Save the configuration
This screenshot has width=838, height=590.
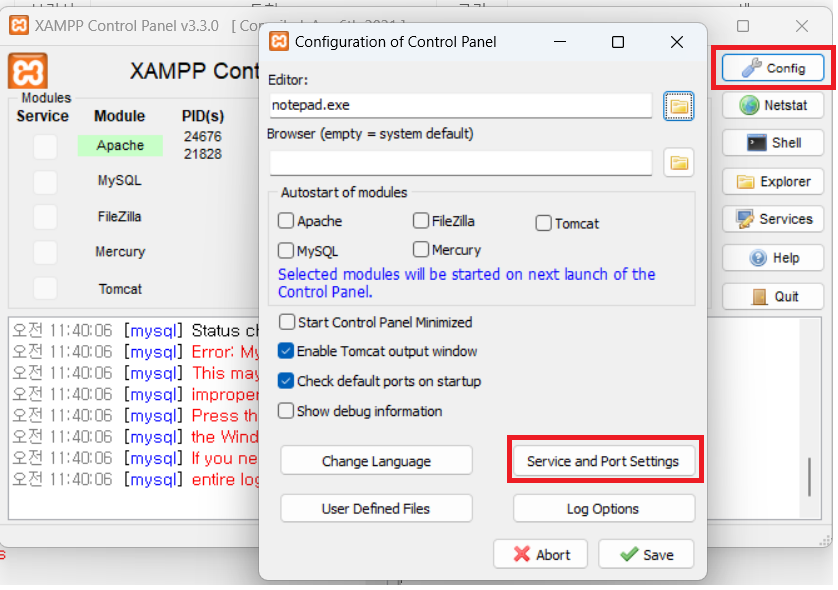click(x=646, y=554)
